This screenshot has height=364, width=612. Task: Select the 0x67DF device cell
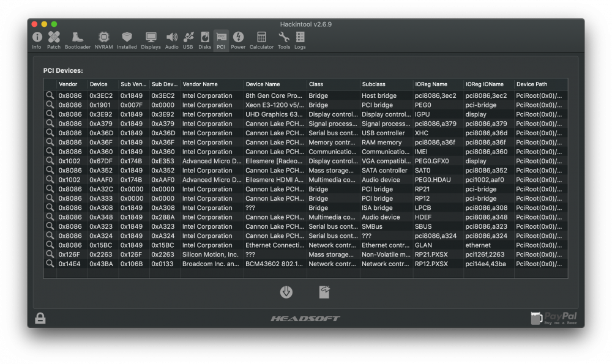click(x=101, y=161)
